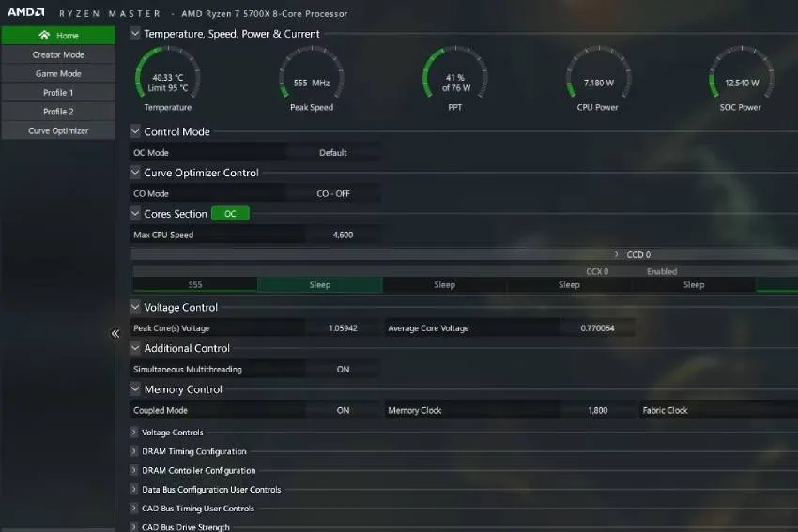798x532 pixels.
Task: Click the CPU Power gauge
Action: click(x=598, y=79)
